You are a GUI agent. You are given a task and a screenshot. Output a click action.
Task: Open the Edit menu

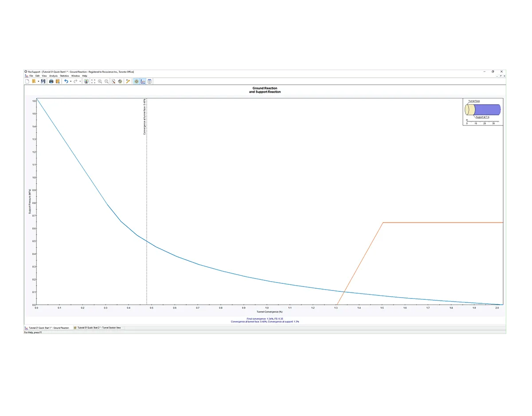coord(37,76)
